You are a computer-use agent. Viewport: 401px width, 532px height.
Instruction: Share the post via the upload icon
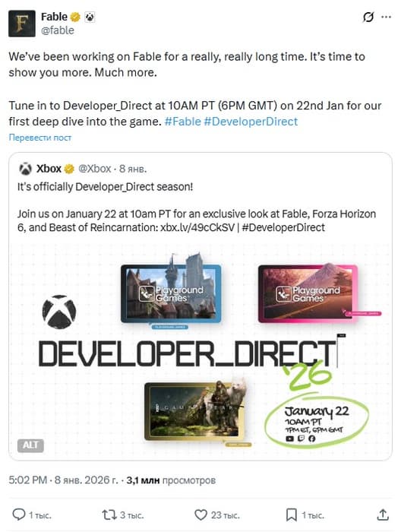click(383, 515)
